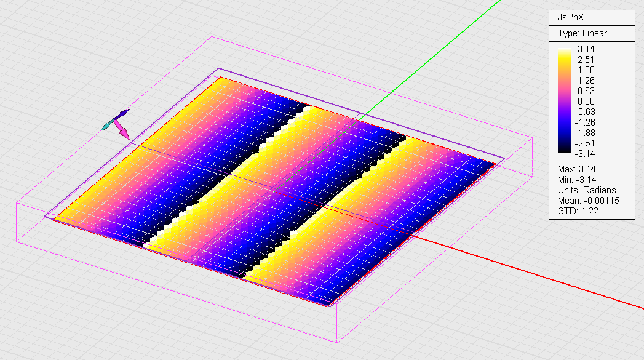Click the 1.26 positive scale value
644x360 pixels.
(x=586, y=81)
